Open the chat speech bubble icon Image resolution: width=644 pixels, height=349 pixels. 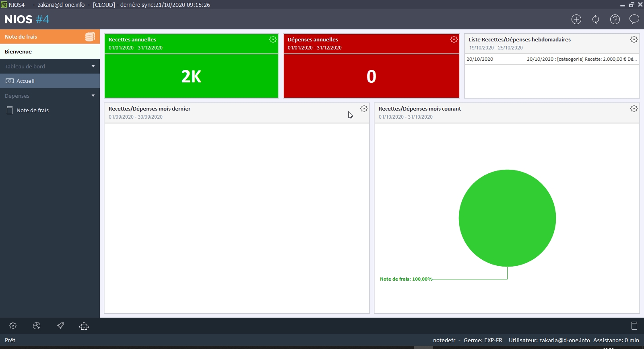(634, 19)
